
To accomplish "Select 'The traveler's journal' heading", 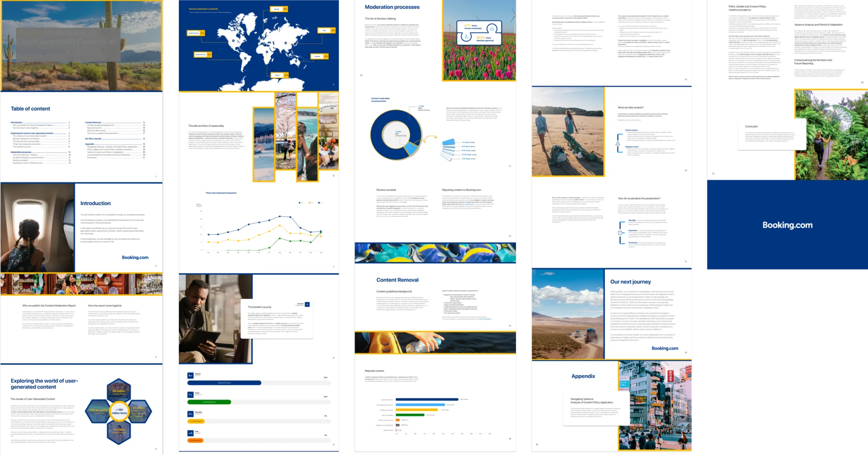I will tap(259, 307).
